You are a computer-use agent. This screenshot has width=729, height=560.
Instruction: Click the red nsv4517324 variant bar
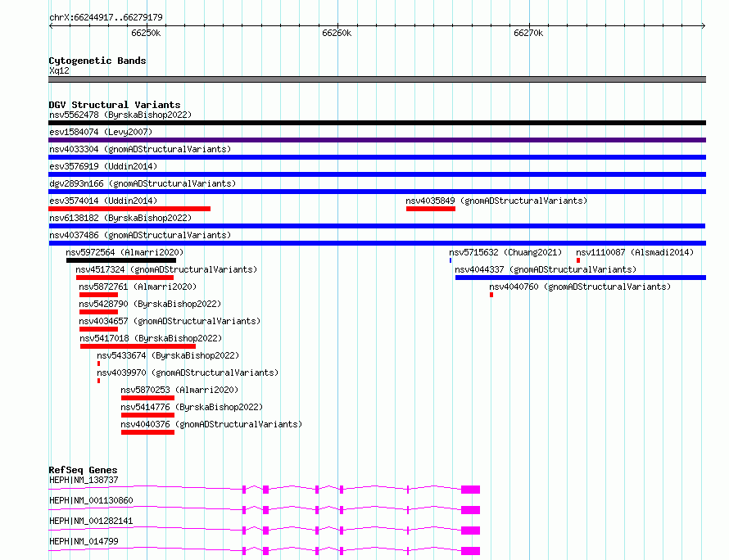(125, 278)
